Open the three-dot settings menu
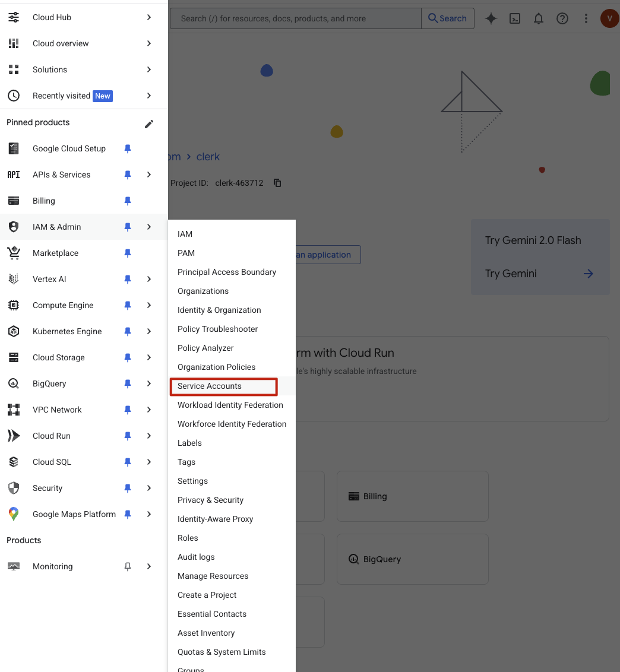The image size is (620, 672). [x=586, y=18]
